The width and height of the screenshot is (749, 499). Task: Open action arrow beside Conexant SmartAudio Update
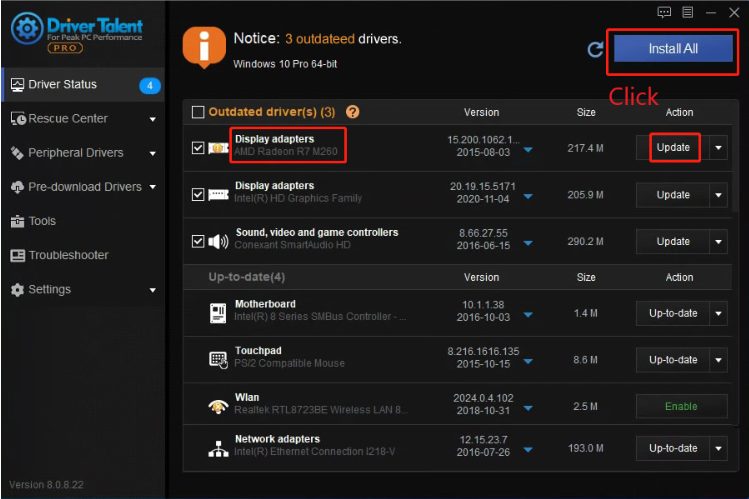tap(718, 242)
